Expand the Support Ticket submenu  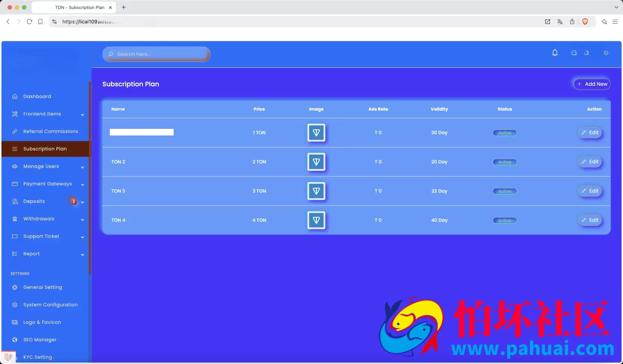pyautogui.click(x=83, y=237)
